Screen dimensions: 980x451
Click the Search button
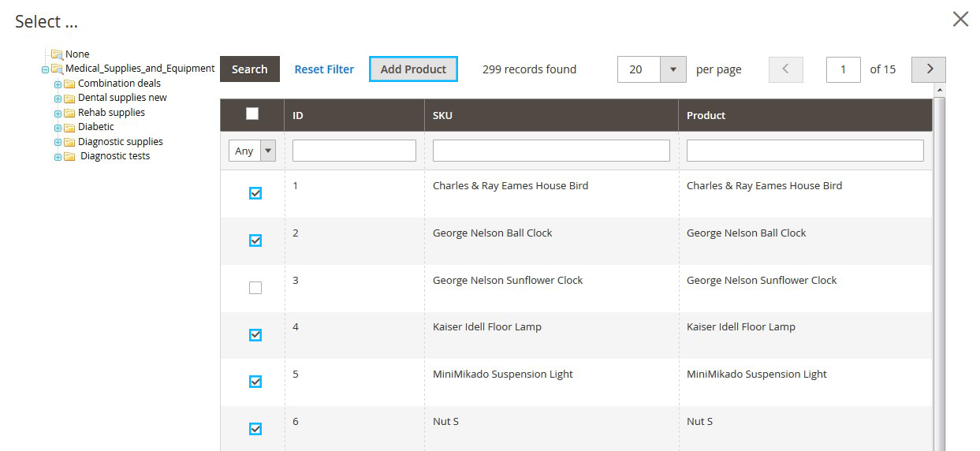pos(250,69)
